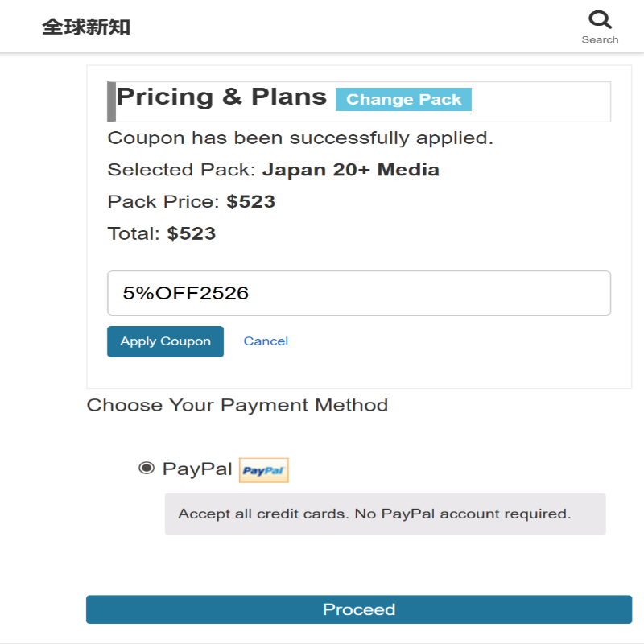Viewport: 644px width, 644px height.
Task: Click the coupon code input field
Action: point(359,293)
